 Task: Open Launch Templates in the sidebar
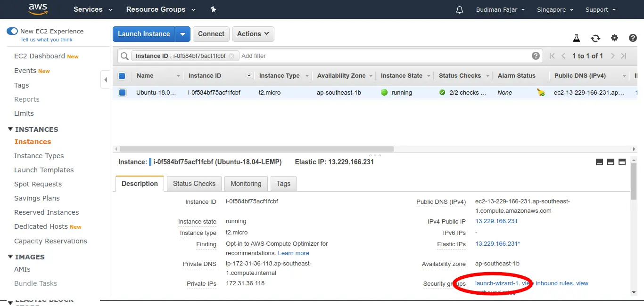(44, 170)
